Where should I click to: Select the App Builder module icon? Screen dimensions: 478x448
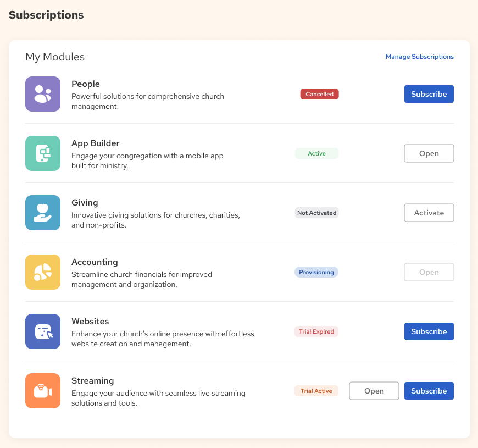point(42,153)
